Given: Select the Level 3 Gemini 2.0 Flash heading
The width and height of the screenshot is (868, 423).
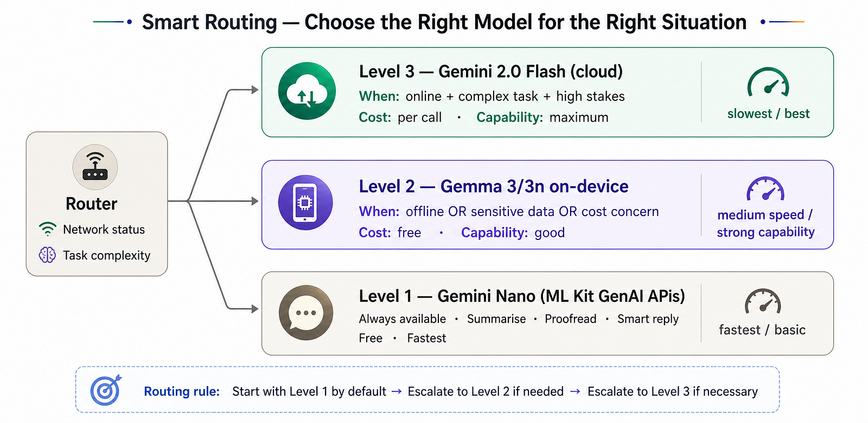Looking at the screenshot, I should (491, 72).
